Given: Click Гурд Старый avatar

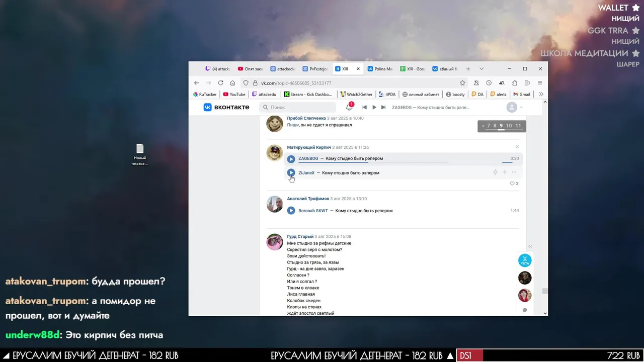Looking at the screenshot, I should pyautogui.click(x=275, y=242).
